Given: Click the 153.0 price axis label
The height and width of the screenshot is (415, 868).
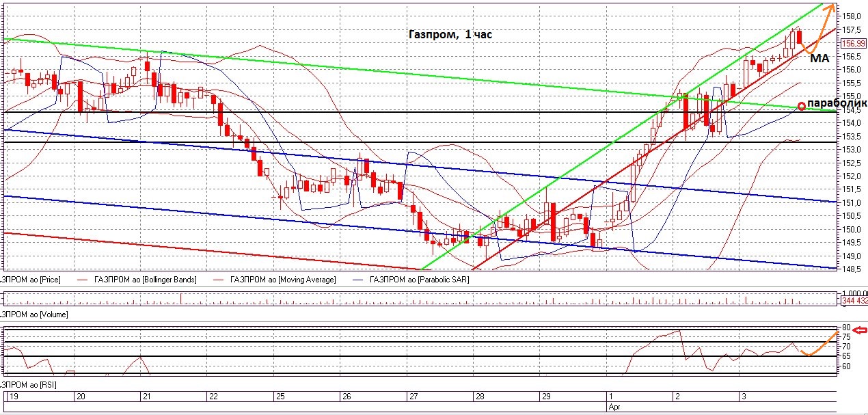Looking at the screenshot, I should [852, 150].
